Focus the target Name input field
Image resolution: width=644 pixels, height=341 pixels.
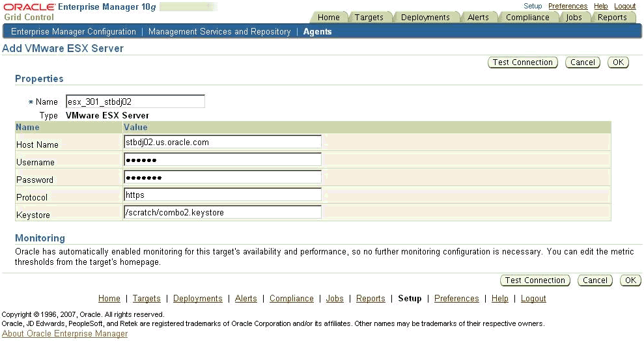pos(135,102)
